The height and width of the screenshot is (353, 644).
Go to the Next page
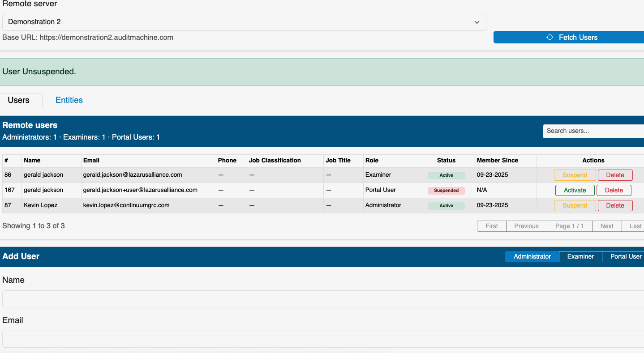(606, 226)
